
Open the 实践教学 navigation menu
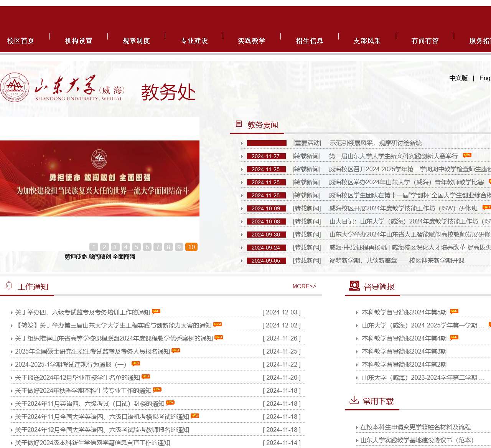[x=252, y=41]
